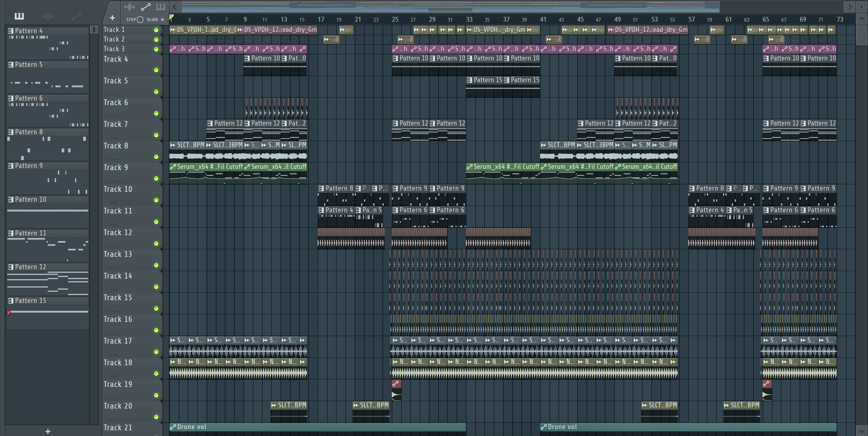Mute Track 20 with its green LED

156,417
